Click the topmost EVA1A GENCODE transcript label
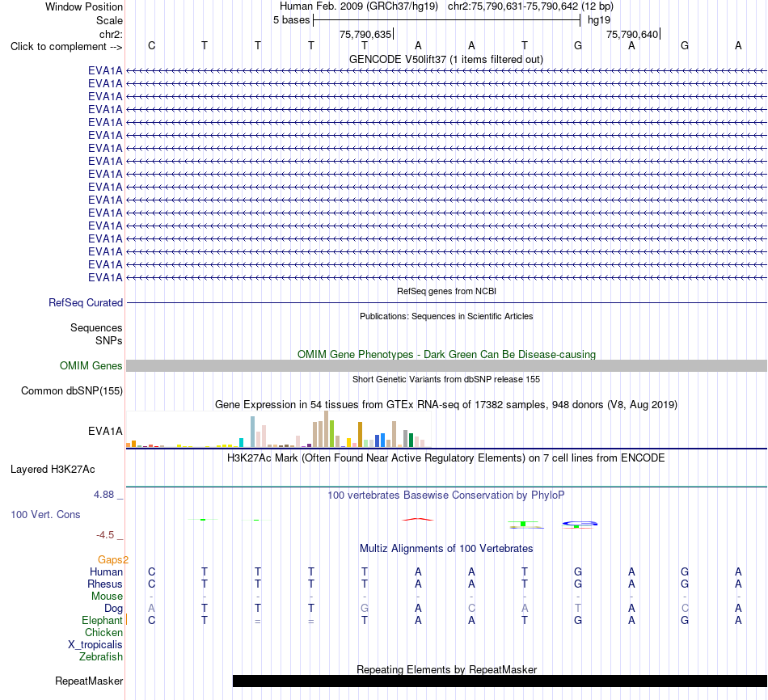Image resolution: width=768 pixels, height=700 pixels. (105, 71)
